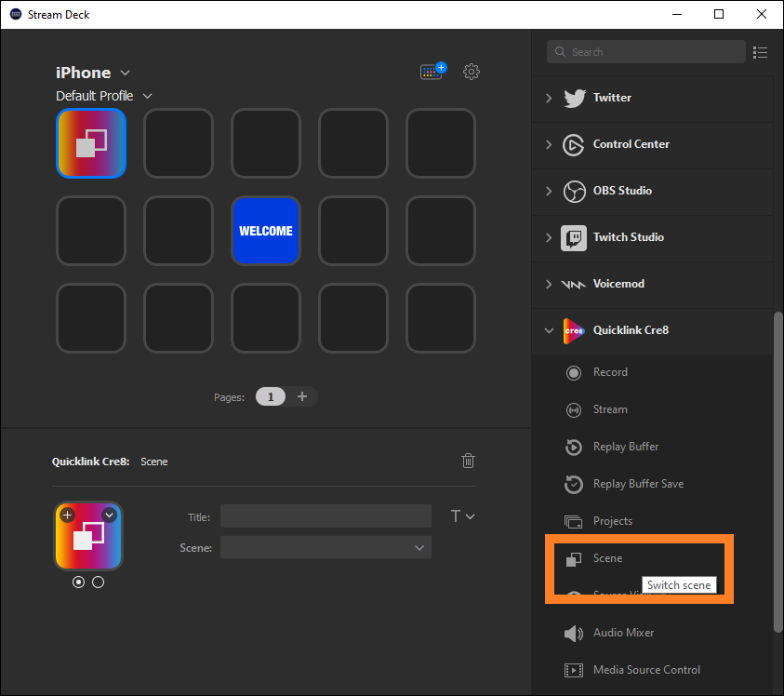This screenshot has width=784, height=696.
Task: Click the Twitch Studio category label
Action: [629, 237]
